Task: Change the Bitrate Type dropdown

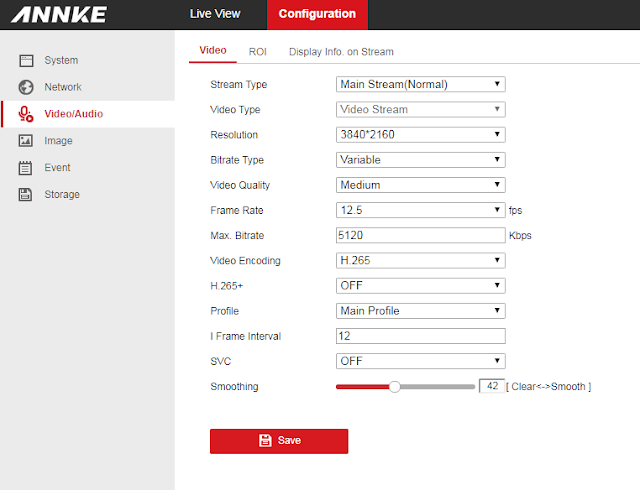Action: [x=420, y=160]
